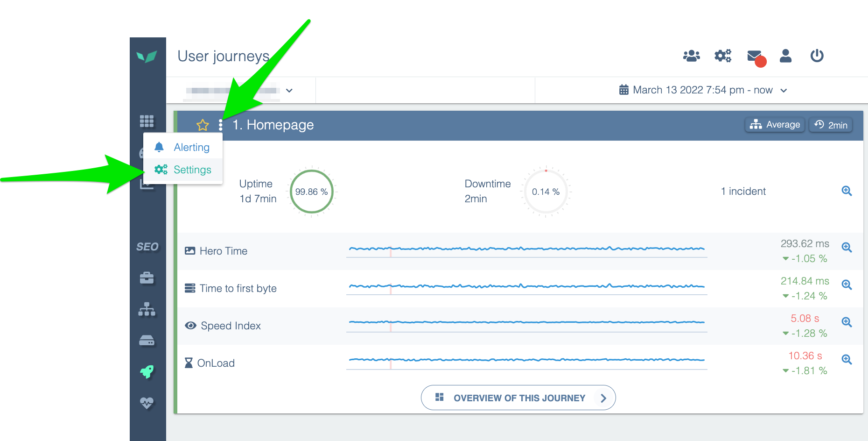Open the user profile icon
Screen dimensions: 868x441
(x=786, y=56)
